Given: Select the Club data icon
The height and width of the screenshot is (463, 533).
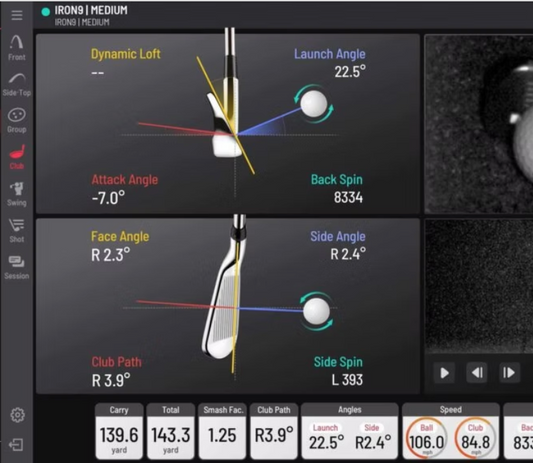Looking at the screenshot, I should point(17,157).
